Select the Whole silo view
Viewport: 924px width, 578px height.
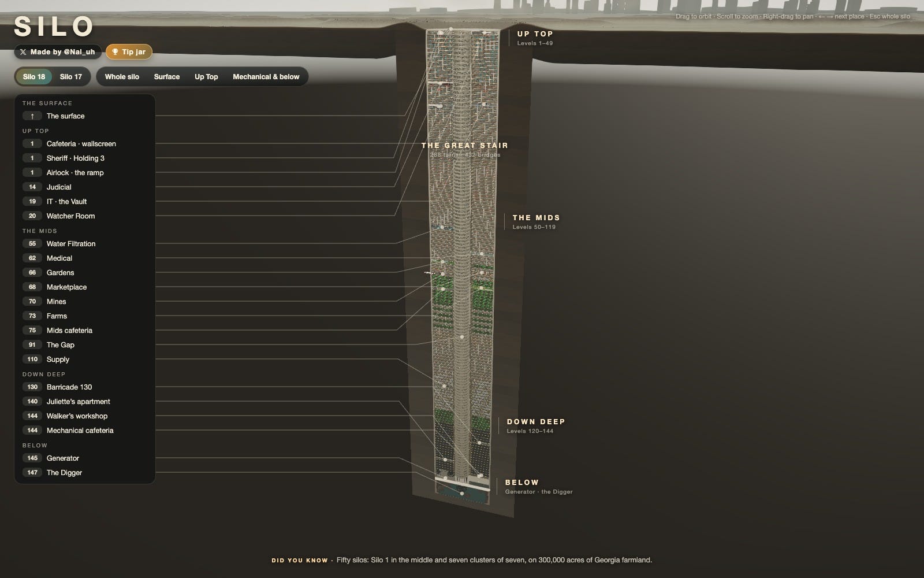(x=122, y=77)
